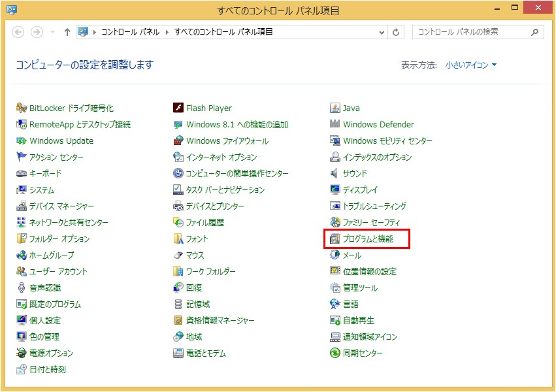Click the 日付と時刻 clock icon

pyautogui.click(x=22, y=369)
